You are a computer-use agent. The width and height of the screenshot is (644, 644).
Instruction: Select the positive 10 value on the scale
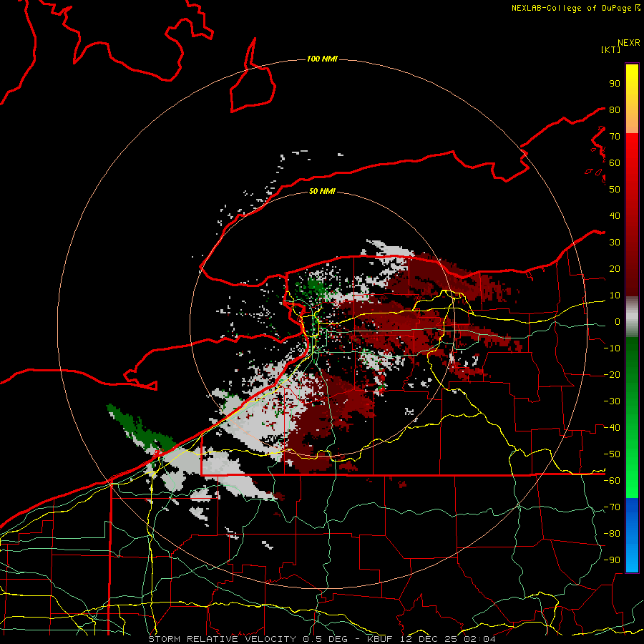click(615, 296)
